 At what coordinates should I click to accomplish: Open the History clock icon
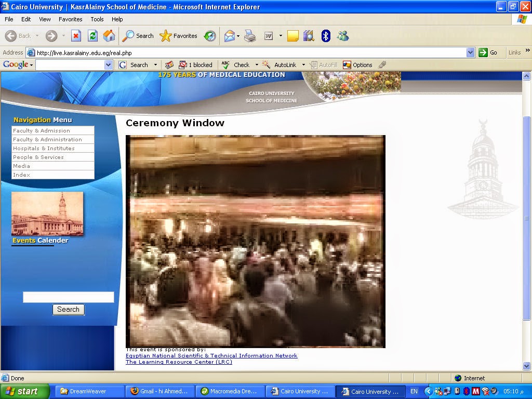(x=210, y=36)
